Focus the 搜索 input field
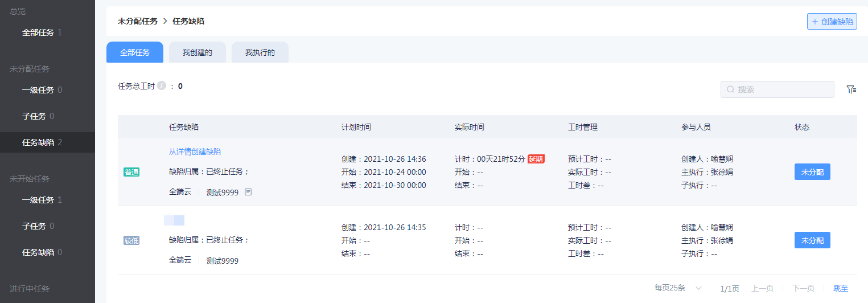The width and height of the screenshot is (868, 303). point(778,89)
